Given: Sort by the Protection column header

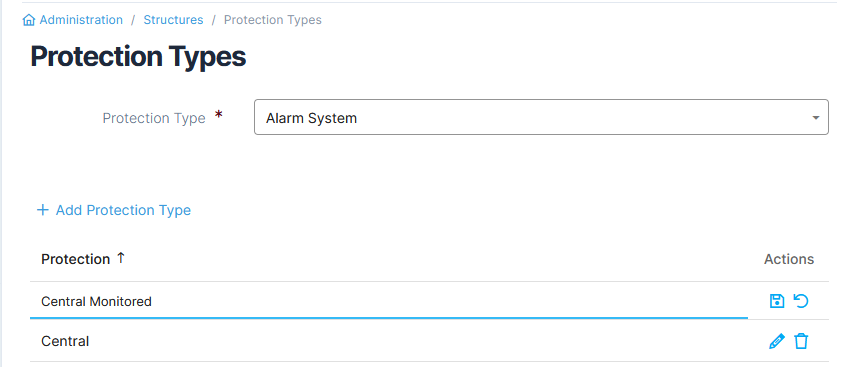Looking at the screenshot, I should (75, 259).
